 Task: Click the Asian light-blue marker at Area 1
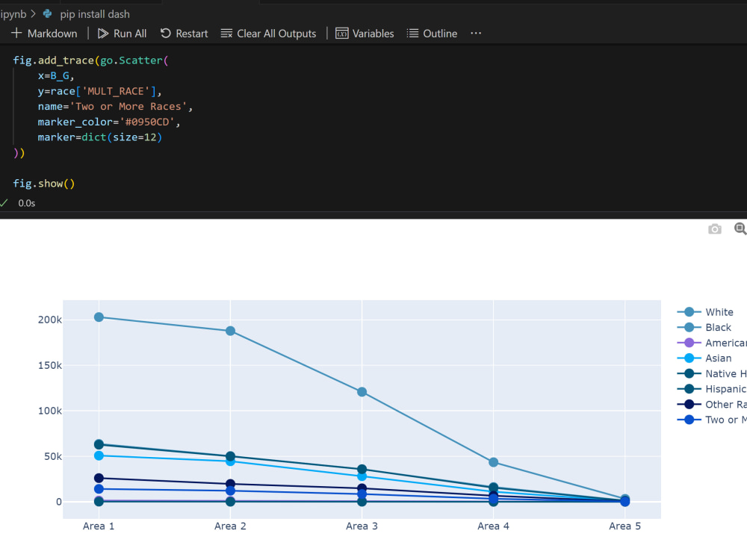tap(99, 455)
